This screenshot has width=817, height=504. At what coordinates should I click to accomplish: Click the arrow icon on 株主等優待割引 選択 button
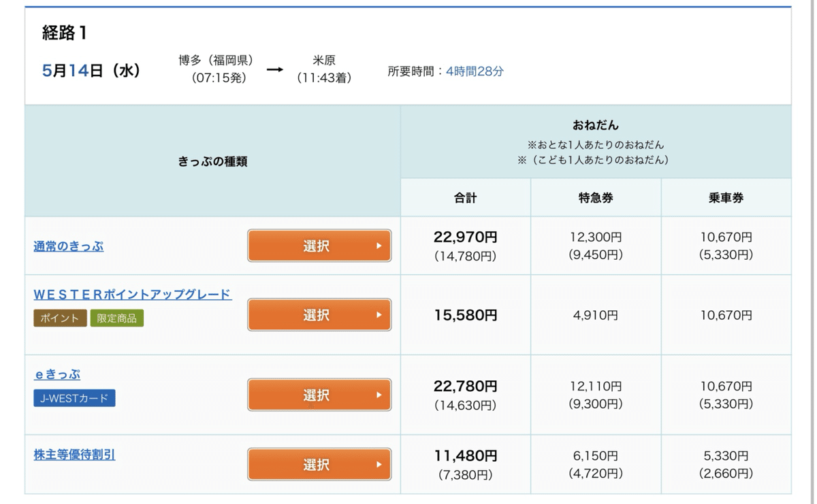click(379, 464)
